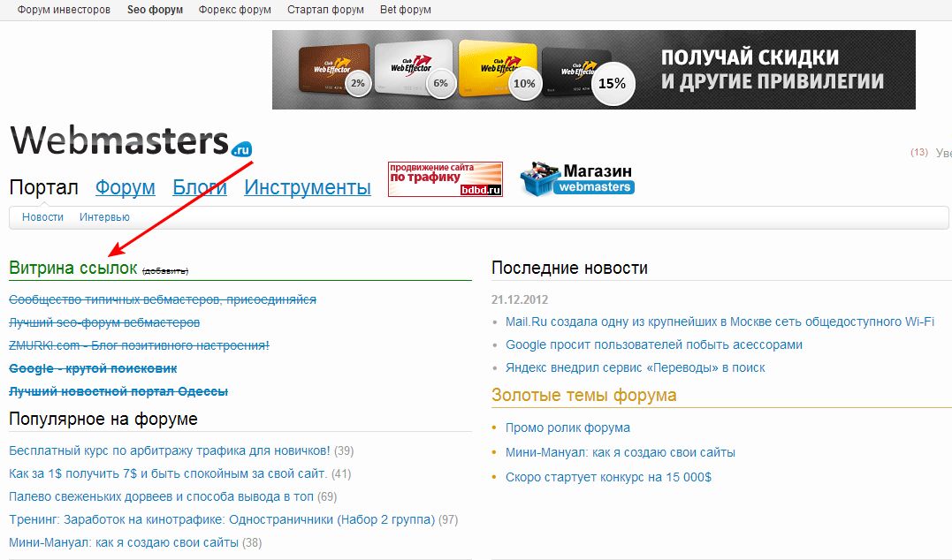Screen dimensions: 952x560
Task: Open the Форекс форум top link
Action: 234,11
